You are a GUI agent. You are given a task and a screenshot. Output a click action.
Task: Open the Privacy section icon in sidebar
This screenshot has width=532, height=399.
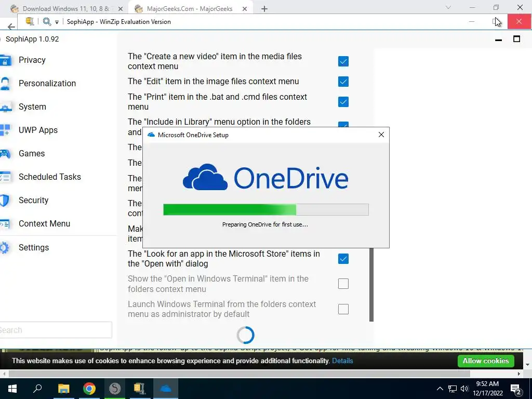click(x=5, y=60)
